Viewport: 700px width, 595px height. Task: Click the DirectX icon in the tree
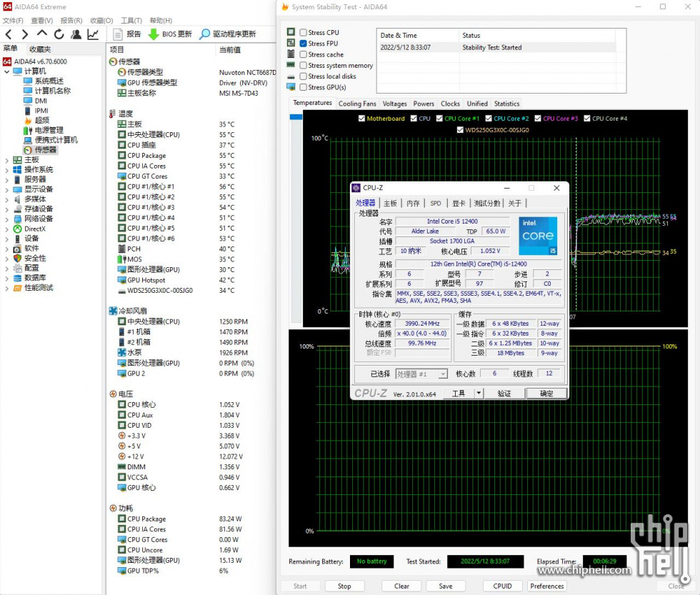point(17,229)
